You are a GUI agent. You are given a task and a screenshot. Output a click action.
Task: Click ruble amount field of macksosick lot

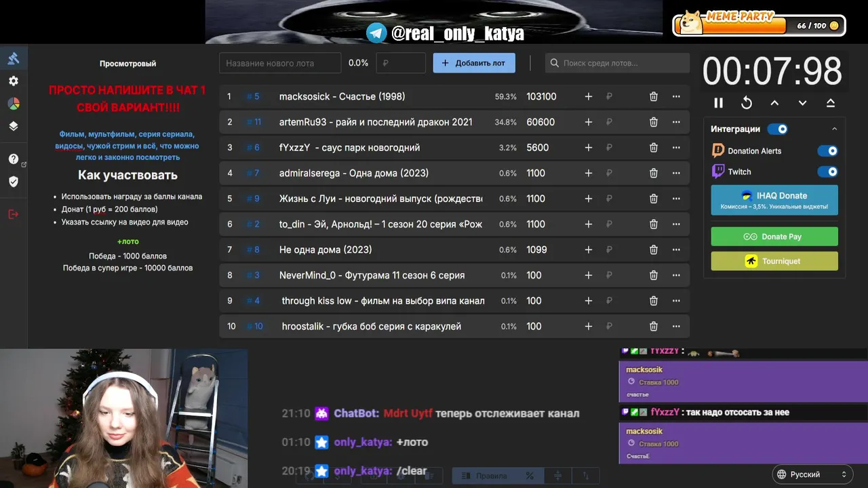pos(621,97)
